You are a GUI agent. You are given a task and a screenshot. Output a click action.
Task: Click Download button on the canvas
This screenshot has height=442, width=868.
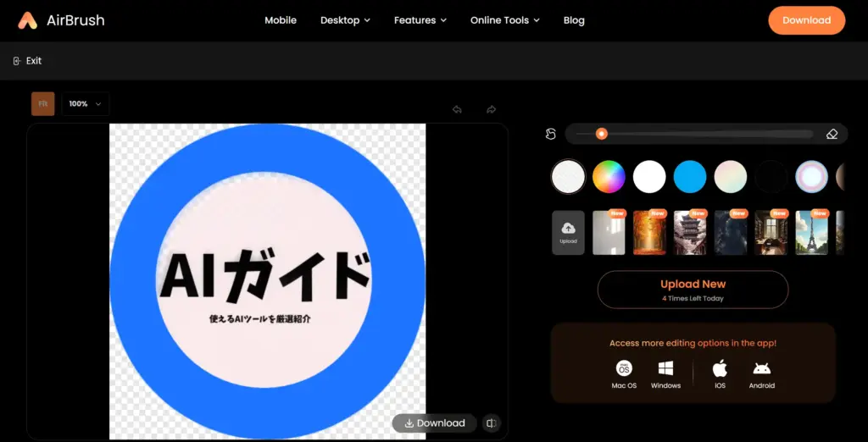435,423
